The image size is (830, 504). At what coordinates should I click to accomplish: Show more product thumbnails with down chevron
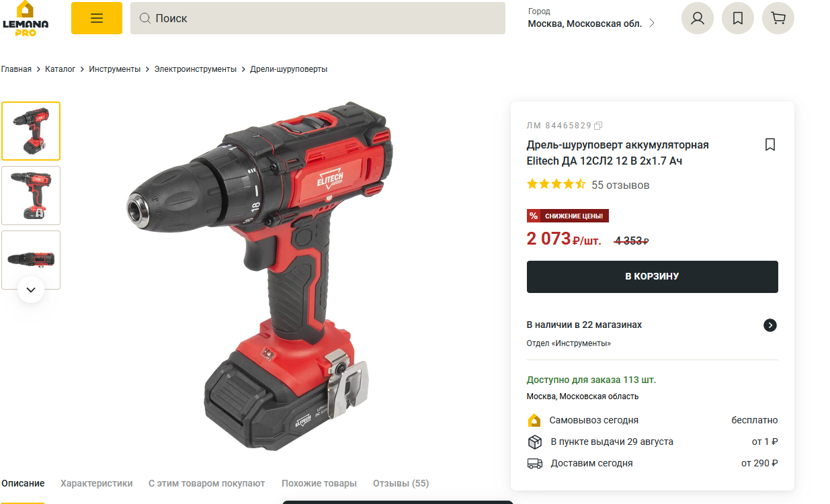[31, 290]
